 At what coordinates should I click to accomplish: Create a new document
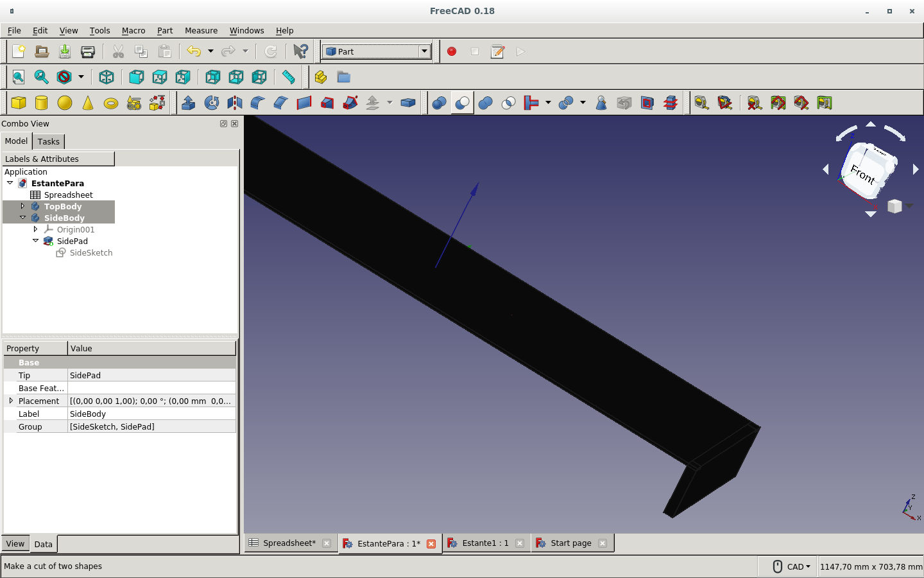19,51
